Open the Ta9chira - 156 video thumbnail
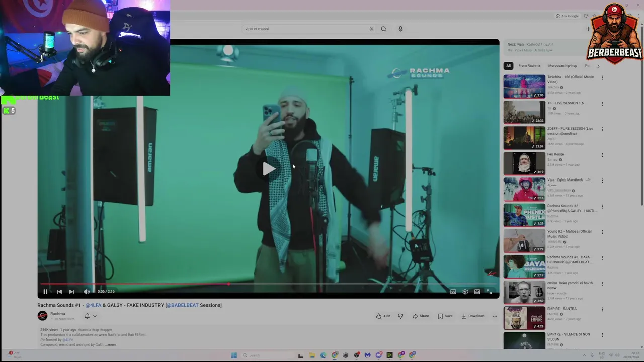Image resolution: width=644 pixels, height=362 pixels. 524,86
